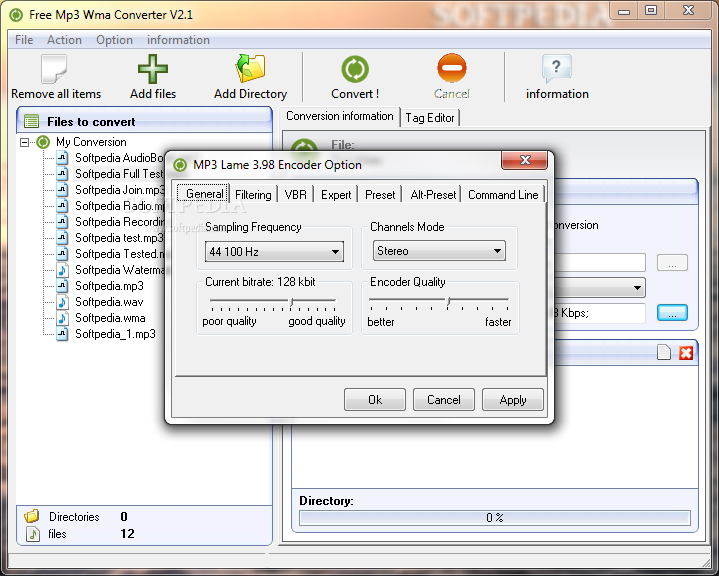Switch to the VBR tab

coord(295,195)
